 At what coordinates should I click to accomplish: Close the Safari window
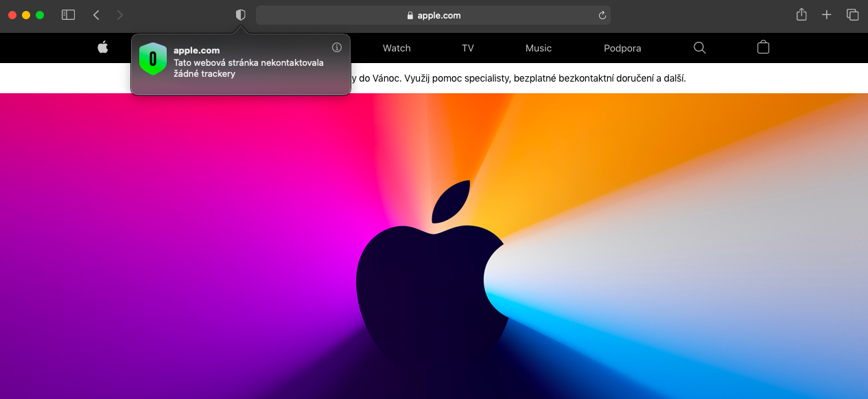(12, 15)
